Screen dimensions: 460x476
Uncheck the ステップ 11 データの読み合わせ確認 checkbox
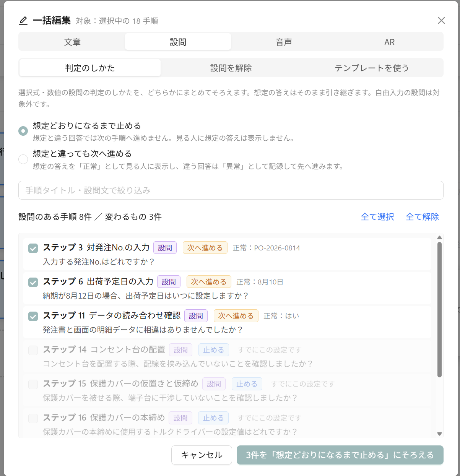pos(33,316)
